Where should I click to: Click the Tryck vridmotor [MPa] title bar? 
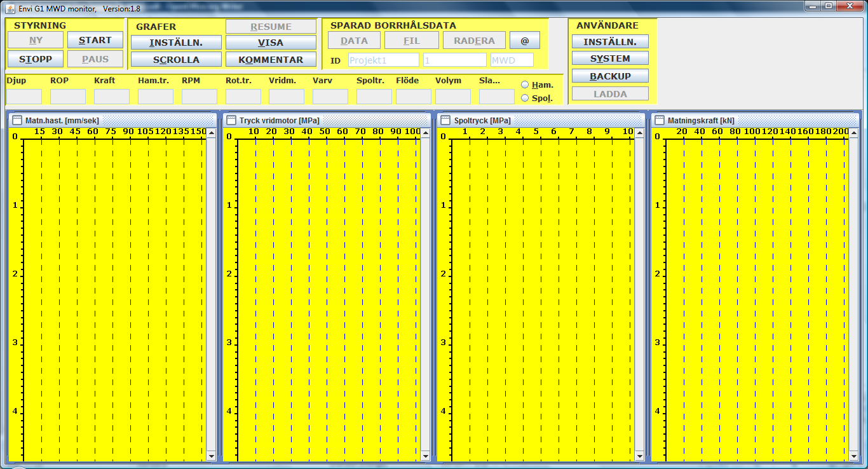327,120
